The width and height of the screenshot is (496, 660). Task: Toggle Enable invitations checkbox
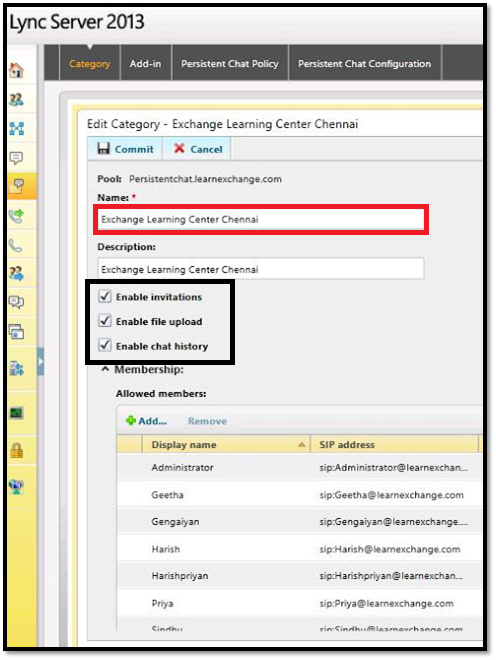104,296
